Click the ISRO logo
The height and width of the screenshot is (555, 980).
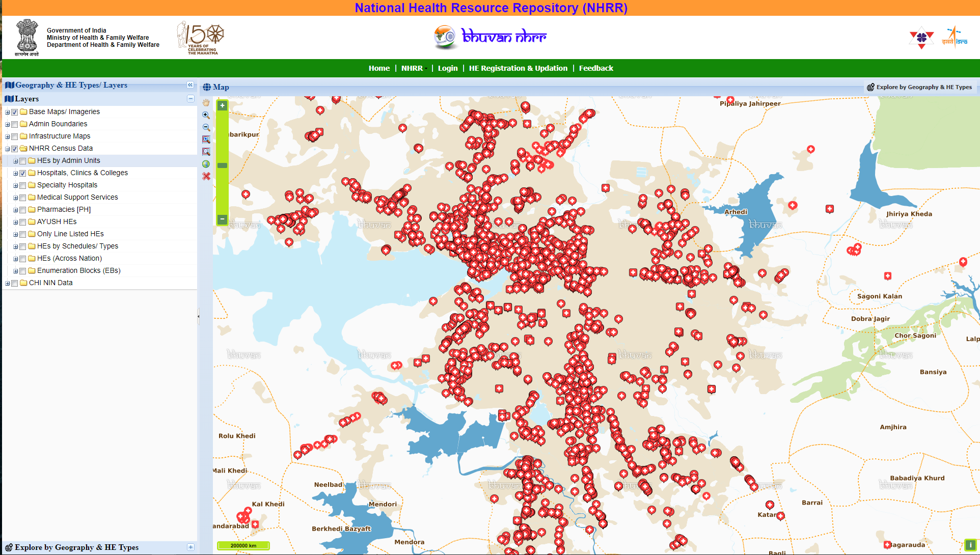tap(955, 38)
